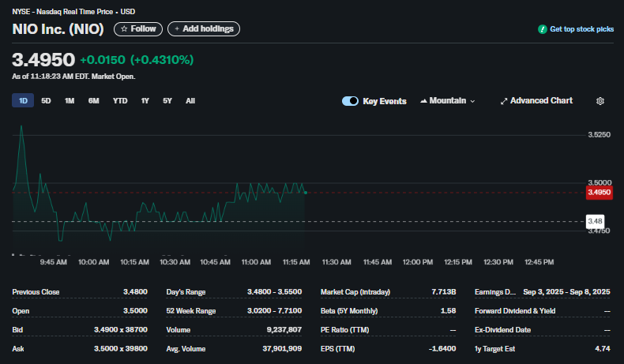Click the Beta (5Y Monthly) label
Image resolution: width=624 pixels, height=364 pixels.
tap(349, 310)
